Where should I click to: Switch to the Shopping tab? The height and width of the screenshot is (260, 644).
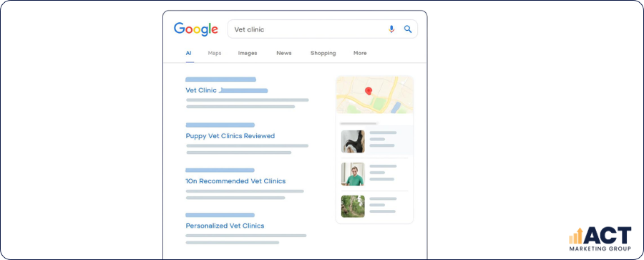tap(323, 53)
